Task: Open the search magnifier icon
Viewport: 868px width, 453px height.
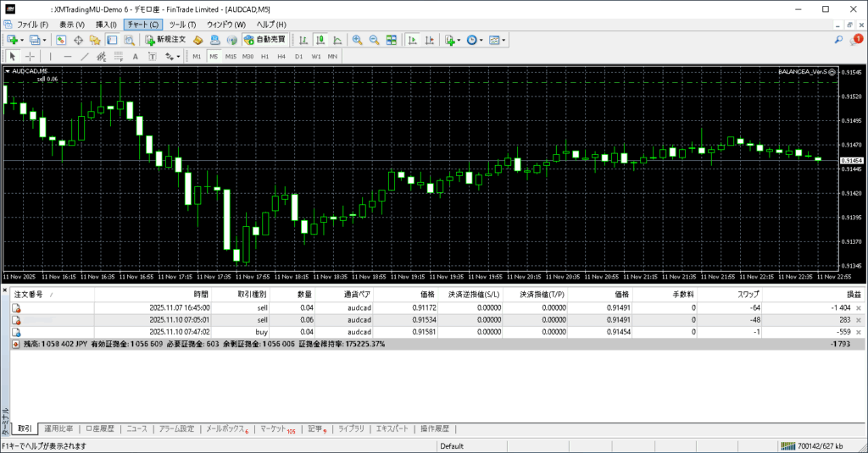Action: 839,40
